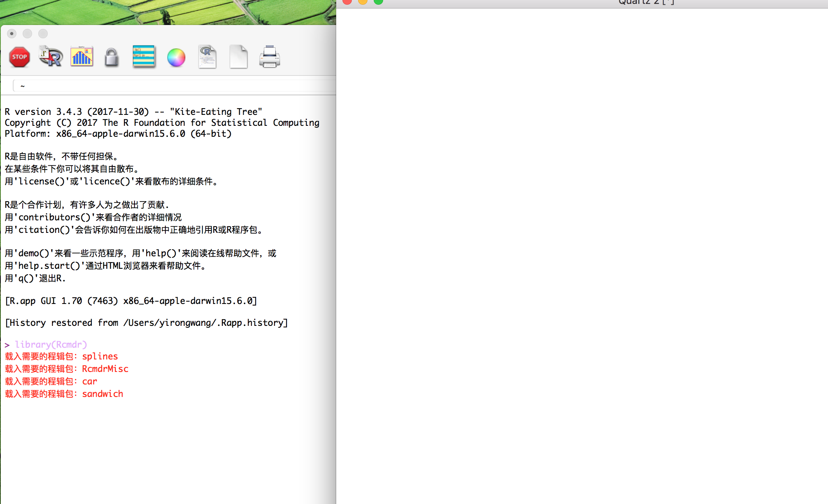Zoom the Quartz window with green button
This screenshot has height=504, width=828.
click(x=378, y=2)
